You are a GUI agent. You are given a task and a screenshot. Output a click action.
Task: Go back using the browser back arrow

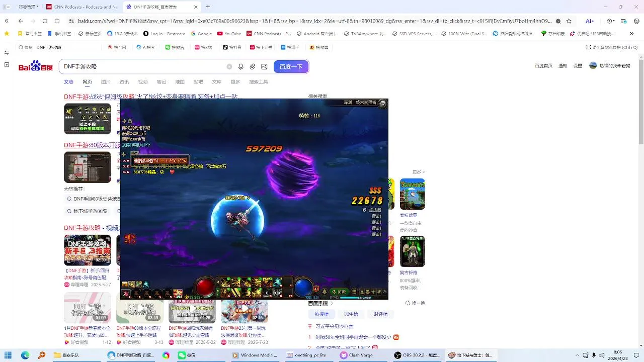[x=21, y=21]
